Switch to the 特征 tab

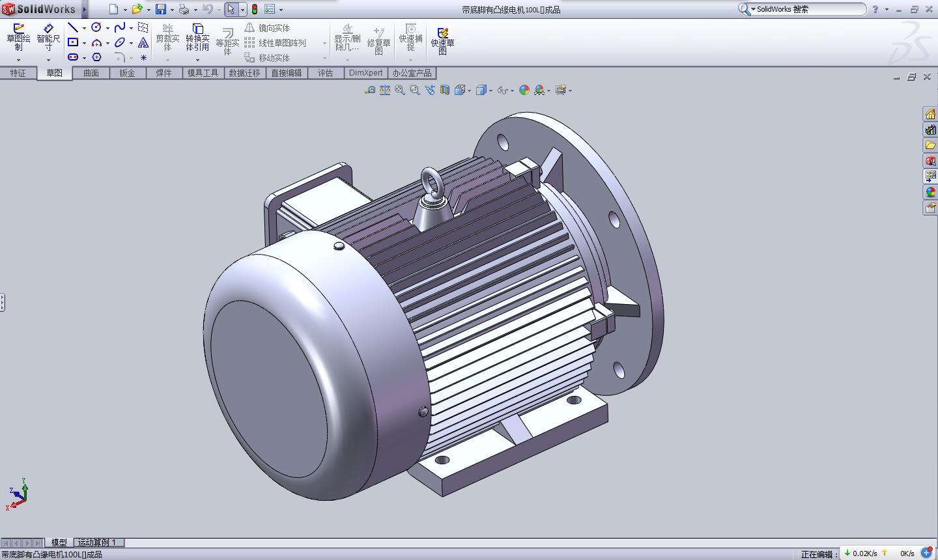point(18,73)
